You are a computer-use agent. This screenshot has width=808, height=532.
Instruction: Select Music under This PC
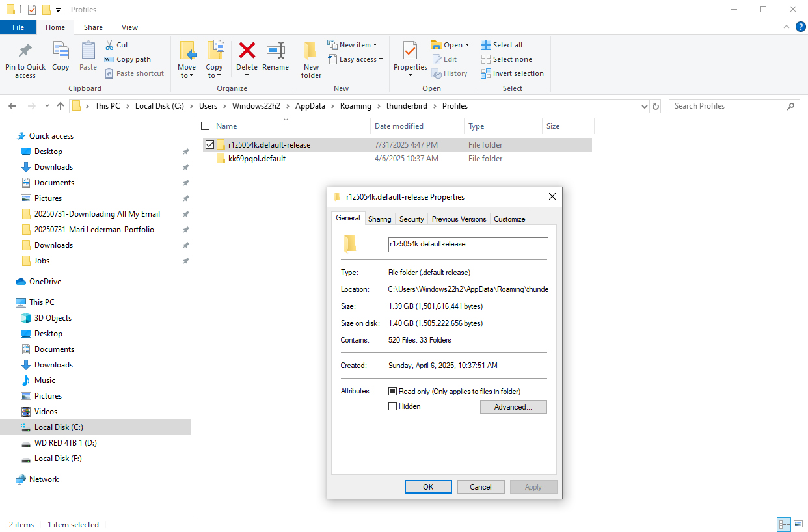(45, 380)
